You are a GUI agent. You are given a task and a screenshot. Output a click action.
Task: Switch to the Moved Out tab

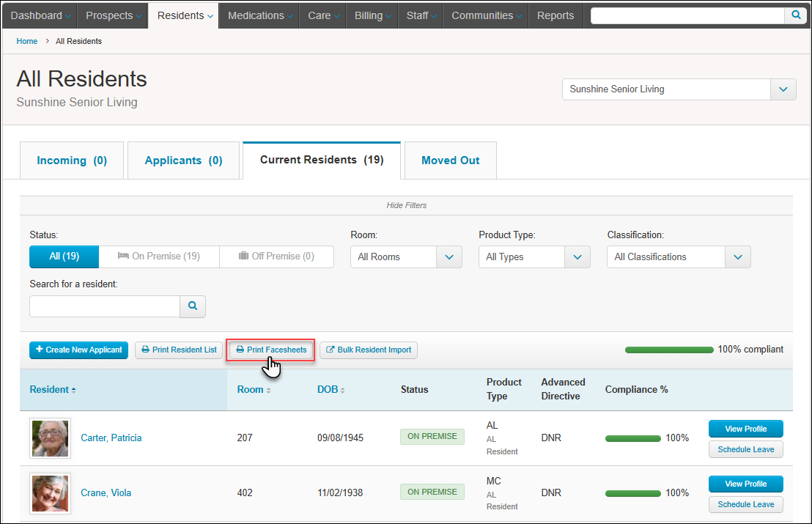pos(451,160)
